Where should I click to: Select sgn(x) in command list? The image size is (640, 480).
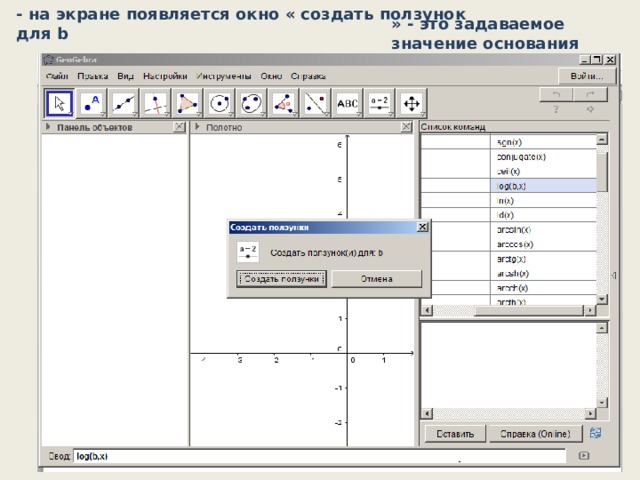[509, 142]
